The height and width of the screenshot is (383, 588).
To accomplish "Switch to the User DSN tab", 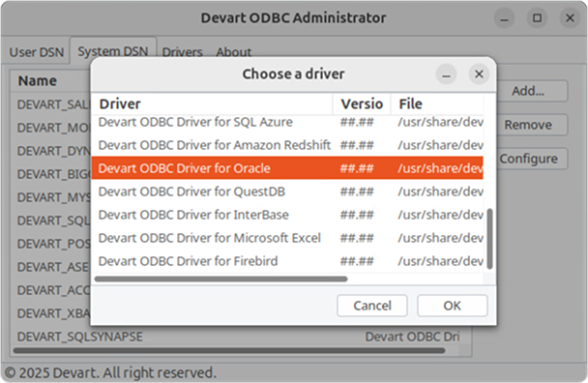I will [37, 52].
